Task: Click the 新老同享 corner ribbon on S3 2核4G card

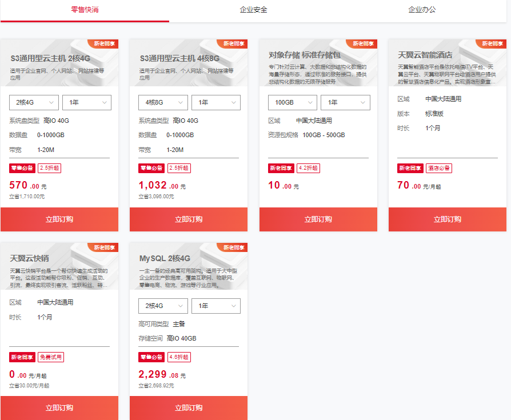Action: 103,43
